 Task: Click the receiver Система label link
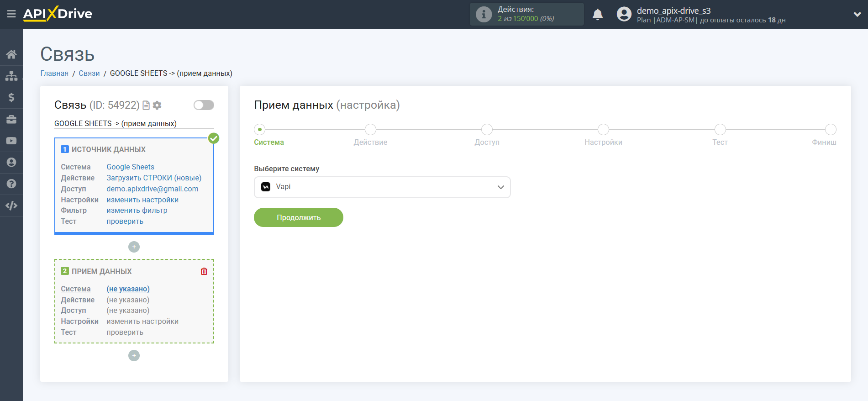[76, 289]
